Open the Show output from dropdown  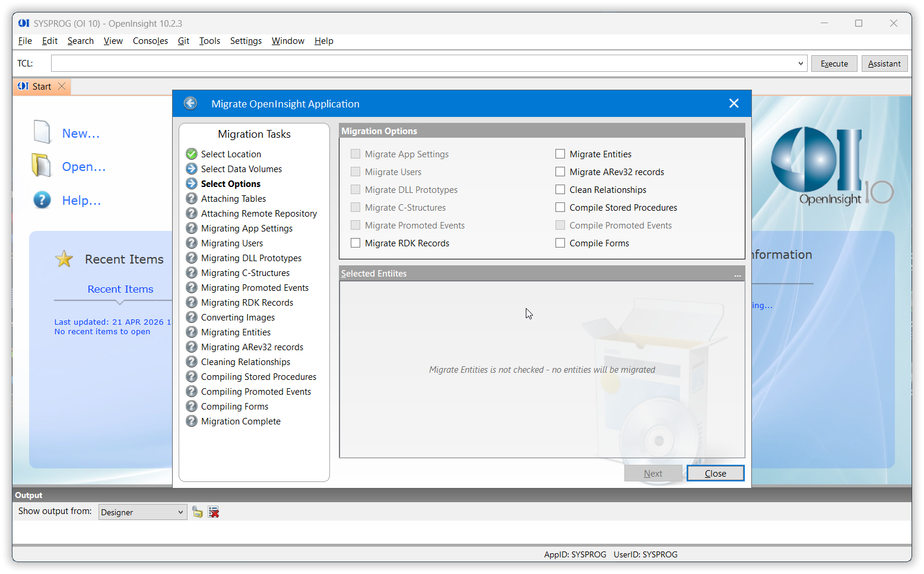180,512
